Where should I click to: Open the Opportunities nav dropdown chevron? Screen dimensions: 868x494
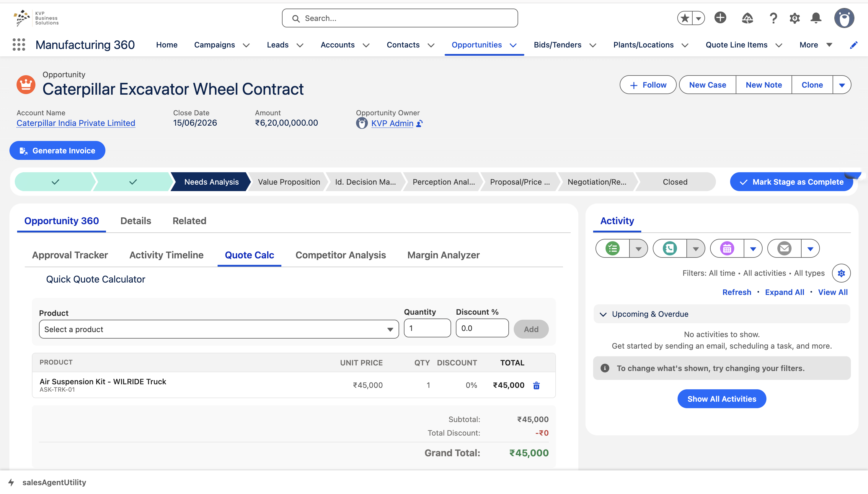[x=513, y=45]
